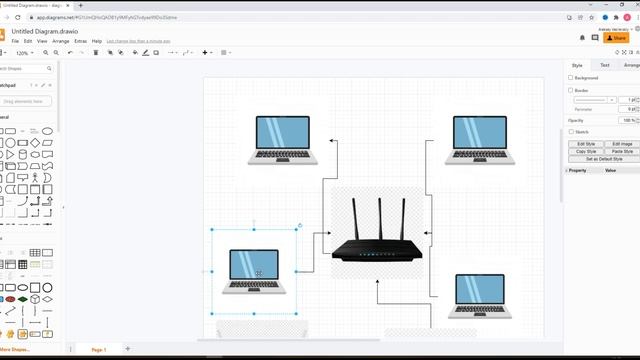Open the zoom 120% dropdown
This screenshot has height=360, width=640.
click(24, 53)
